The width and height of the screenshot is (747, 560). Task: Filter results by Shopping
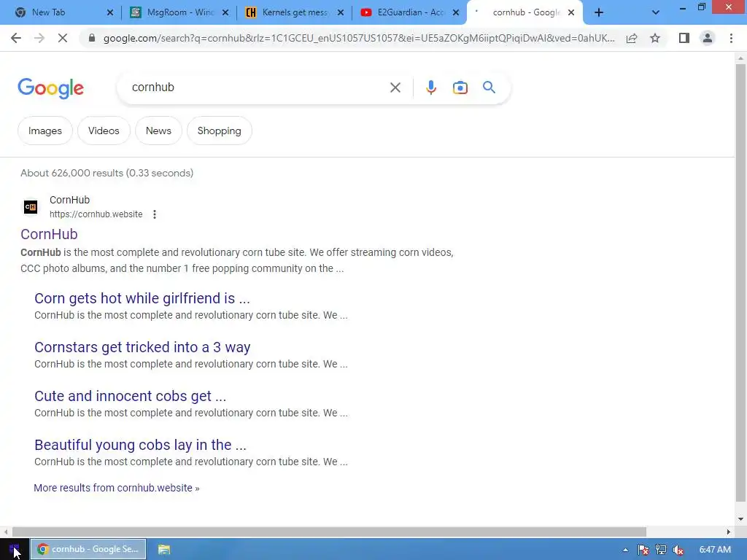coord(219,131)
